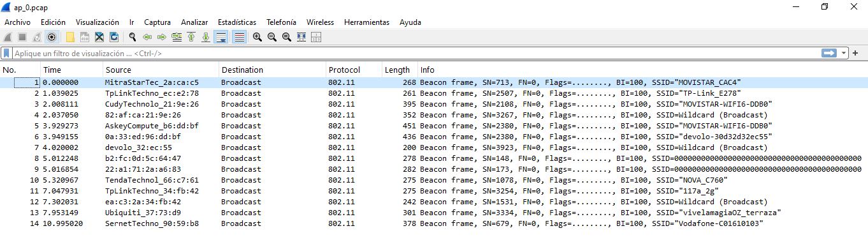Screen dimensions: 868x249
Task: Open Find packet magnifier icon
Action: (133, 37)
